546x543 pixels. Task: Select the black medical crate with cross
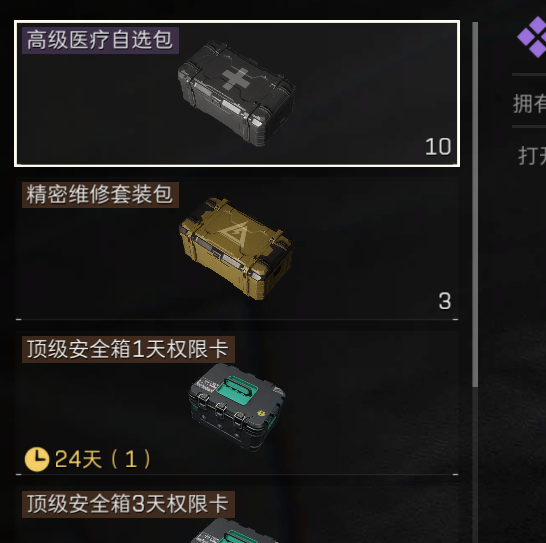tap(236, 93)
